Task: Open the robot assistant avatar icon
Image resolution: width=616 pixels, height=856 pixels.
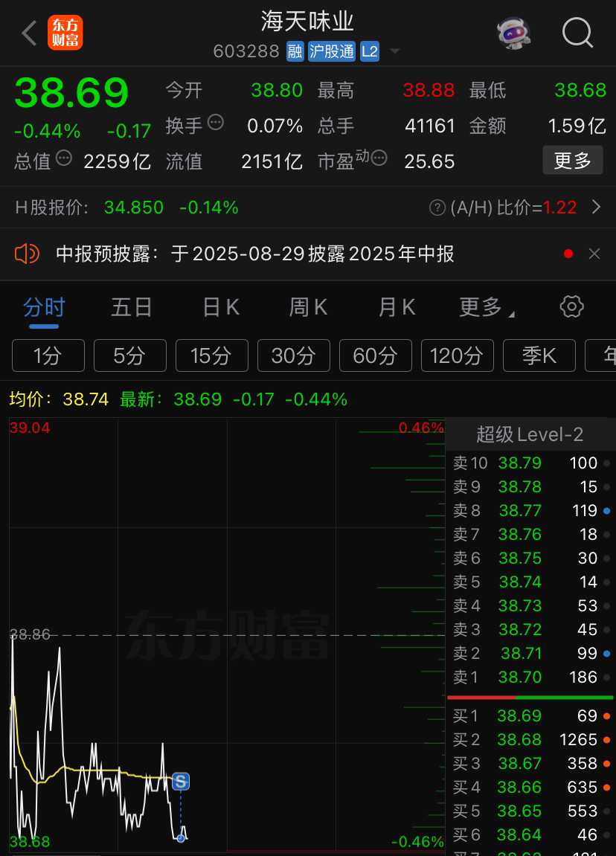Action: [x=514, y=33]
